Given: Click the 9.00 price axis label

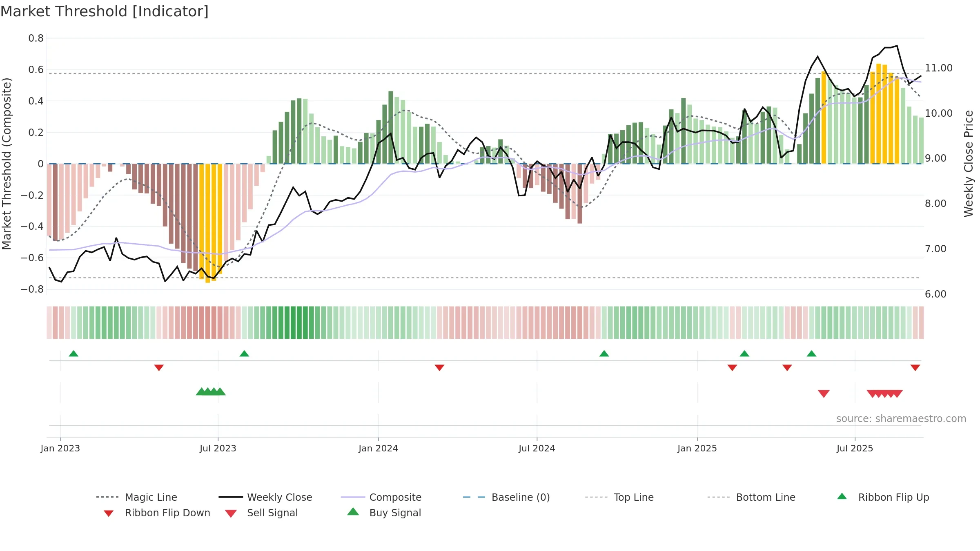Looking at the screenshot, I should click(x=935, y=158).
